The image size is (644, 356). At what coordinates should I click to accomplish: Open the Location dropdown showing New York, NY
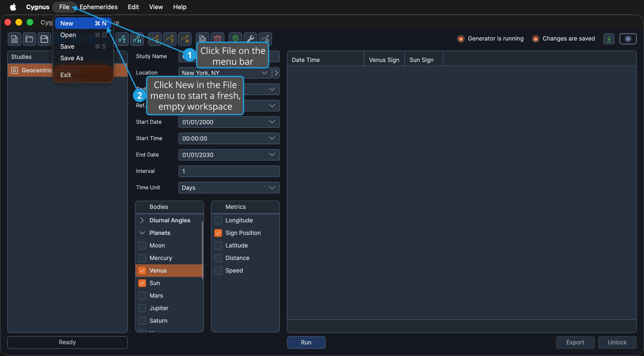point(225,73)
